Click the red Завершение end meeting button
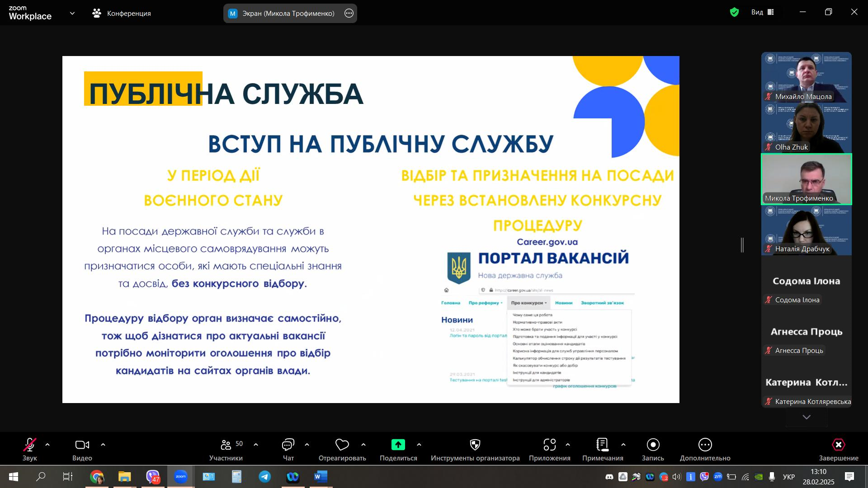Image resolution: width=868 pixels, height=488 pixels. click(838, 446)
